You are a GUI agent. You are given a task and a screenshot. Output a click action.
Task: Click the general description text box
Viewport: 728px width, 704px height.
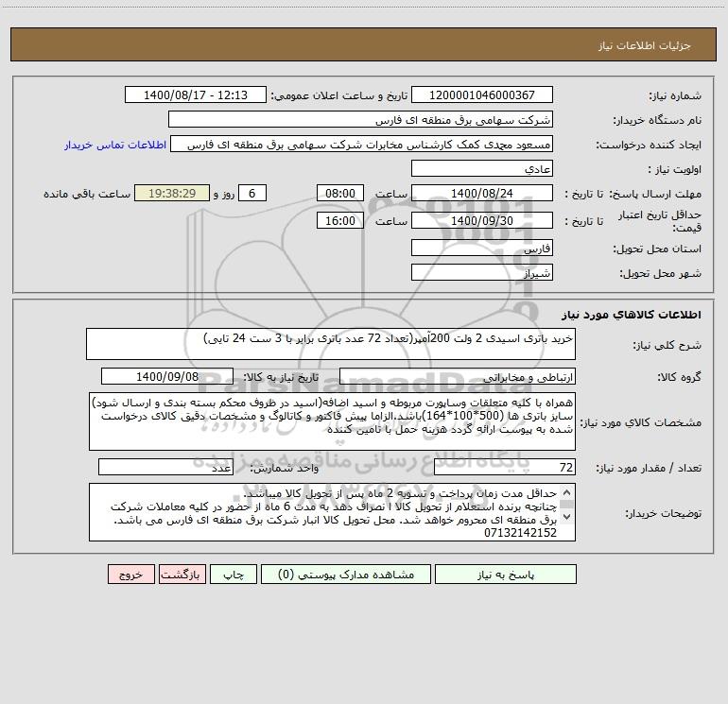point(331,344)
